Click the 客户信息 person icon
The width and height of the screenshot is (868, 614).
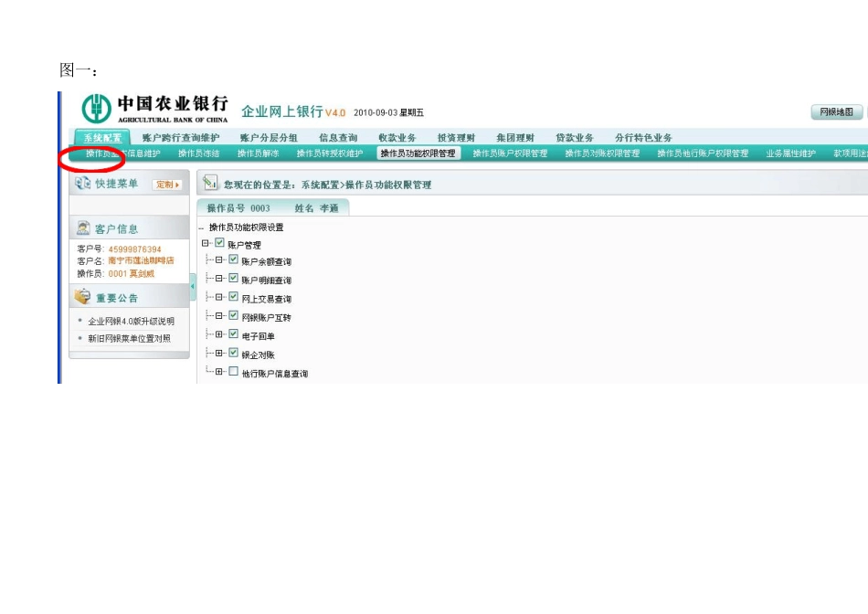[83, 228]
